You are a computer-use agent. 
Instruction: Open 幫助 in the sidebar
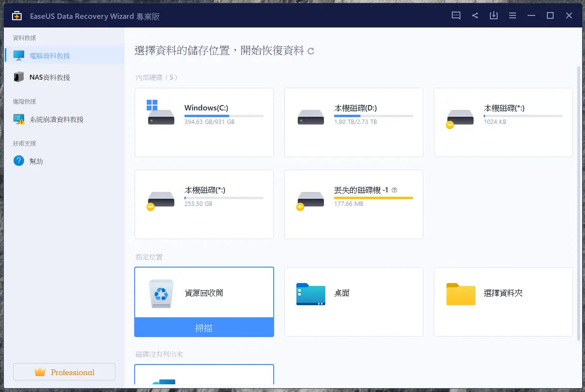65,161
